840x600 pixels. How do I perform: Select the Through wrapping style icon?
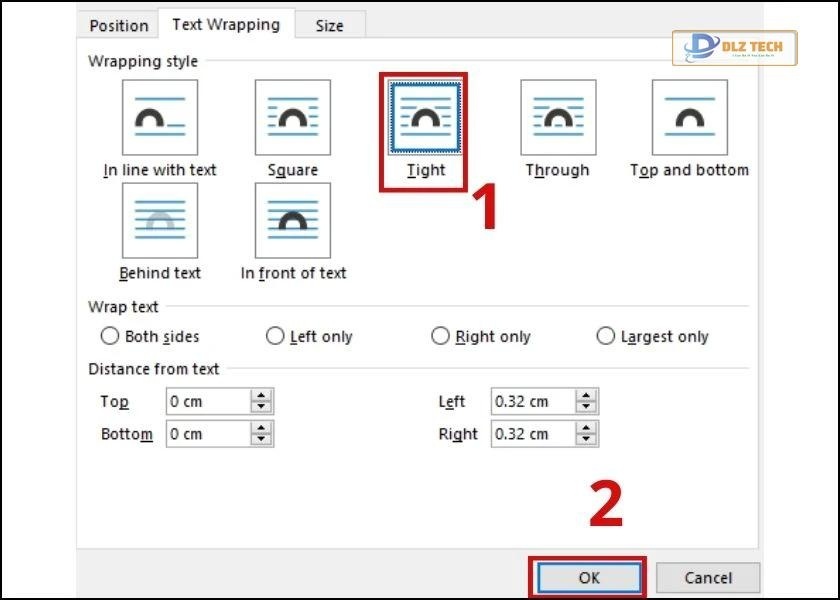coord(557,118)
